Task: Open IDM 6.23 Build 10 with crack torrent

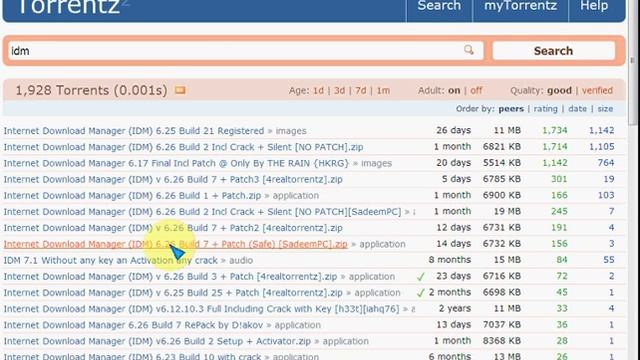Action: click(132, 356)
